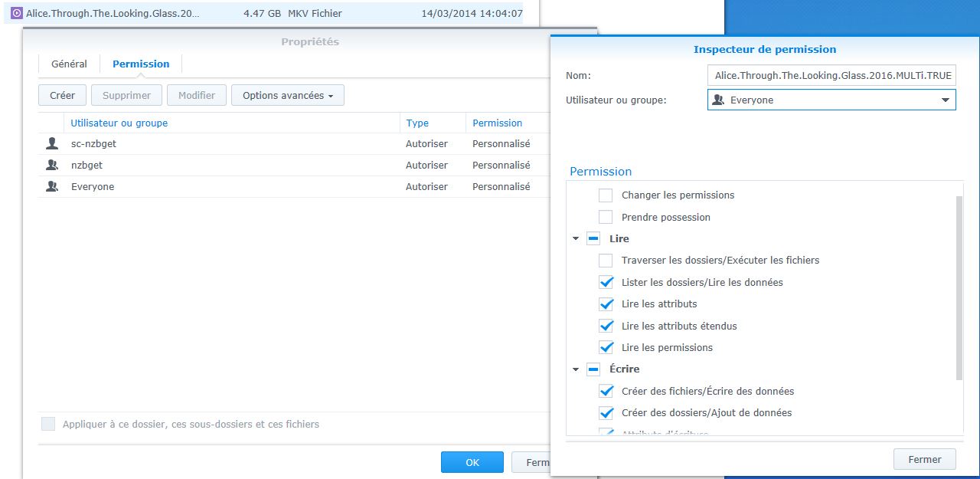Screen dimensions: 980x479
Task: Select the Alice.Through.The.Looking.Glass file row
Action: tap(263, 13)
